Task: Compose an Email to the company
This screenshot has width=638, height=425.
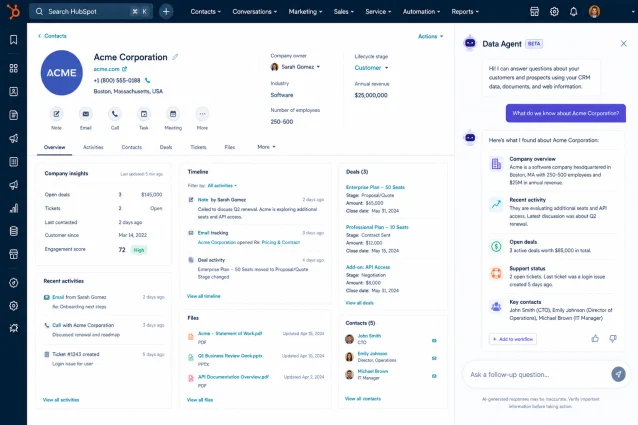Action: pyautogui.click(x=85, y=114)
